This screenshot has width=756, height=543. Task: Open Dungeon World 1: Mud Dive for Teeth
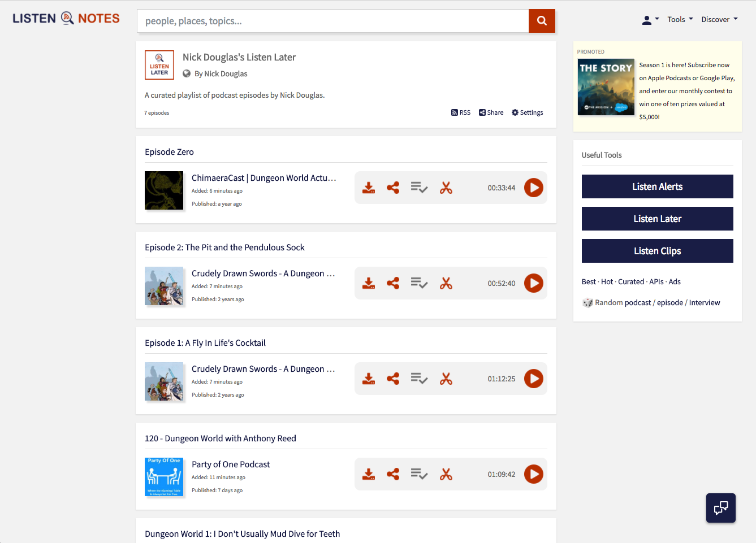(243, 534)
